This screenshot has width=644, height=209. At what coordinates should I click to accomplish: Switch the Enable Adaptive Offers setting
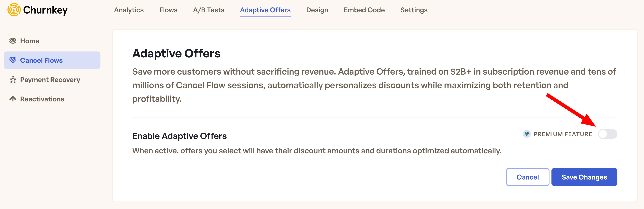608,134
